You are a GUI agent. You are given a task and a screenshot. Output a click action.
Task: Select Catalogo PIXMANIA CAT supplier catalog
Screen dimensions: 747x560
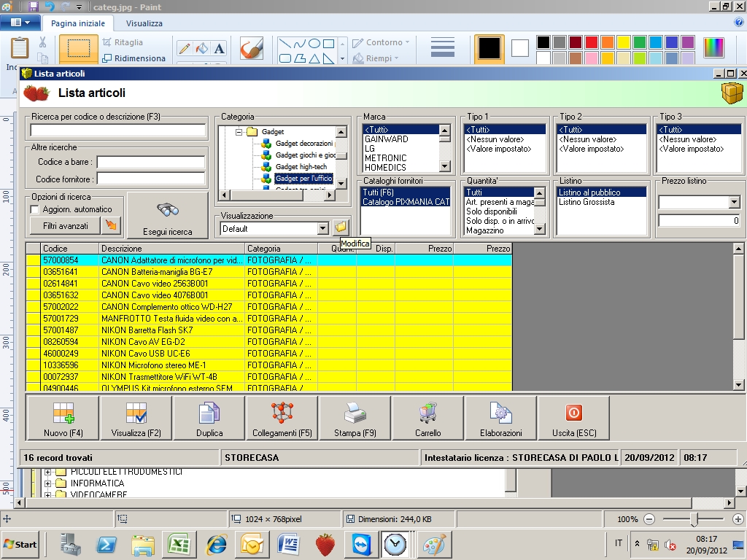coord(406,202)
